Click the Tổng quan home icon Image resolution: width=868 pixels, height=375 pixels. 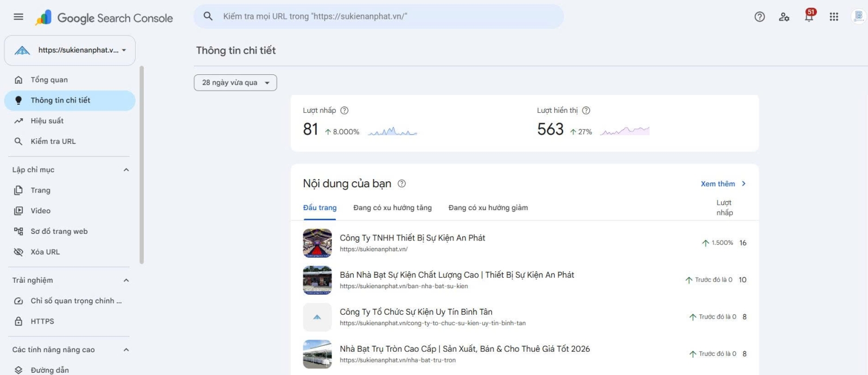pos(18,80)
